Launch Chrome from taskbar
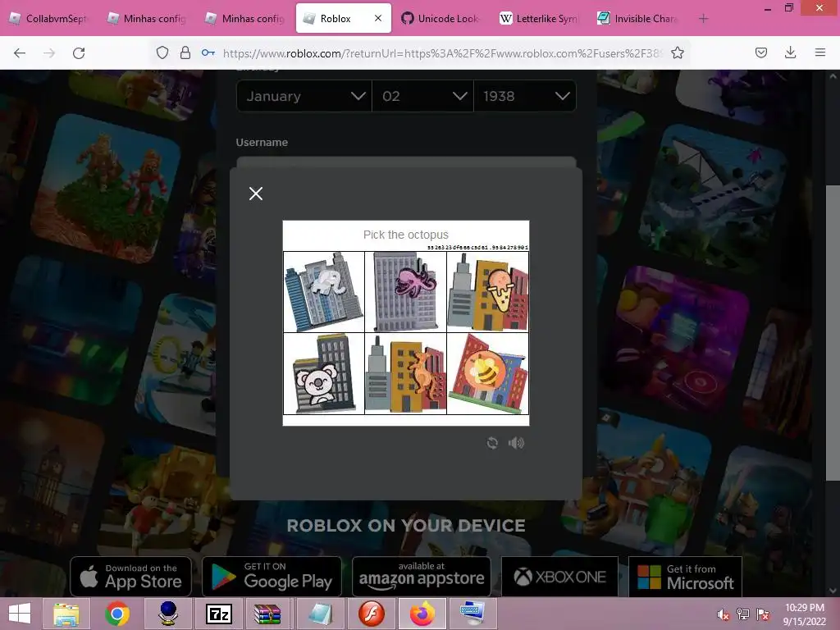840x630 pixels. 117,614
